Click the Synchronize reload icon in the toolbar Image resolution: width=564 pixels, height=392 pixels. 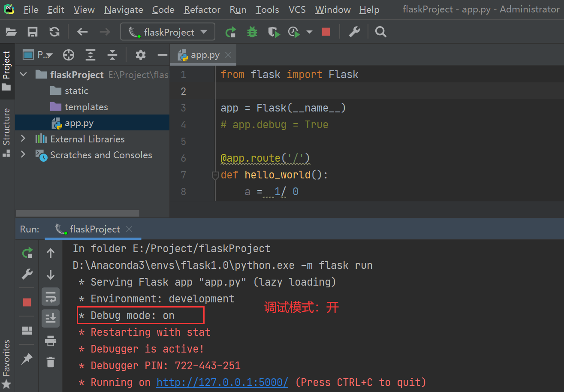coord(54,32)
